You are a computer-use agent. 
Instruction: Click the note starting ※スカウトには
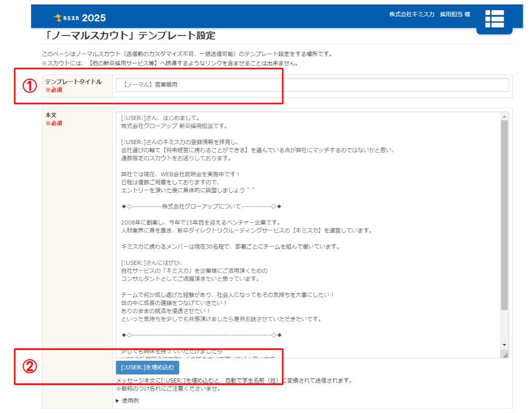171,63
